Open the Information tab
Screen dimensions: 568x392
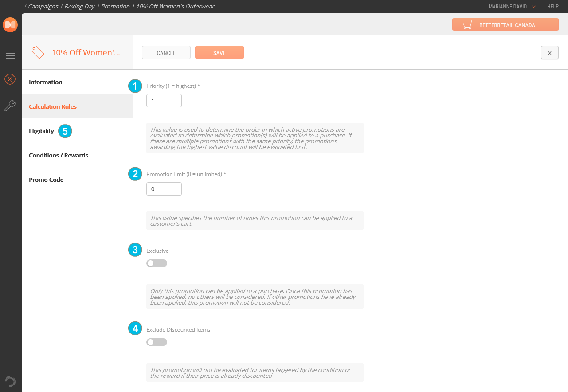[x=78, y=82]
